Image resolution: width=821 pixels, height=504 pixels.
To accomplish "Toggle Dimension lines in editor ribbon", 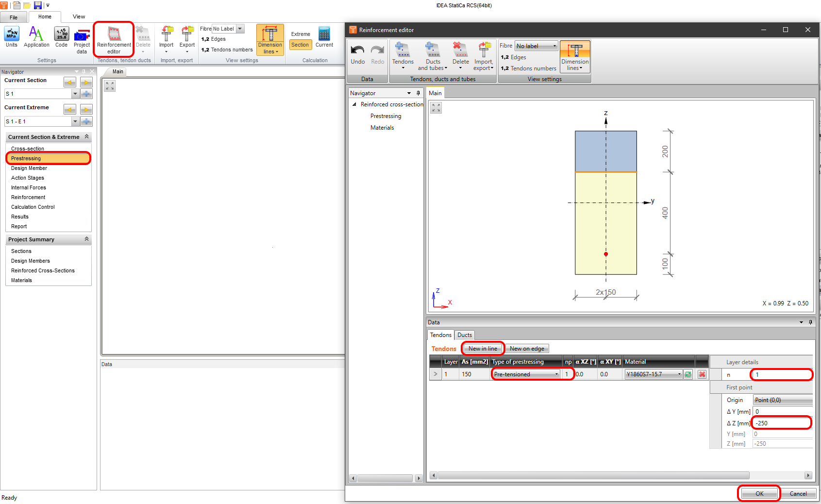I will (575, 57).
